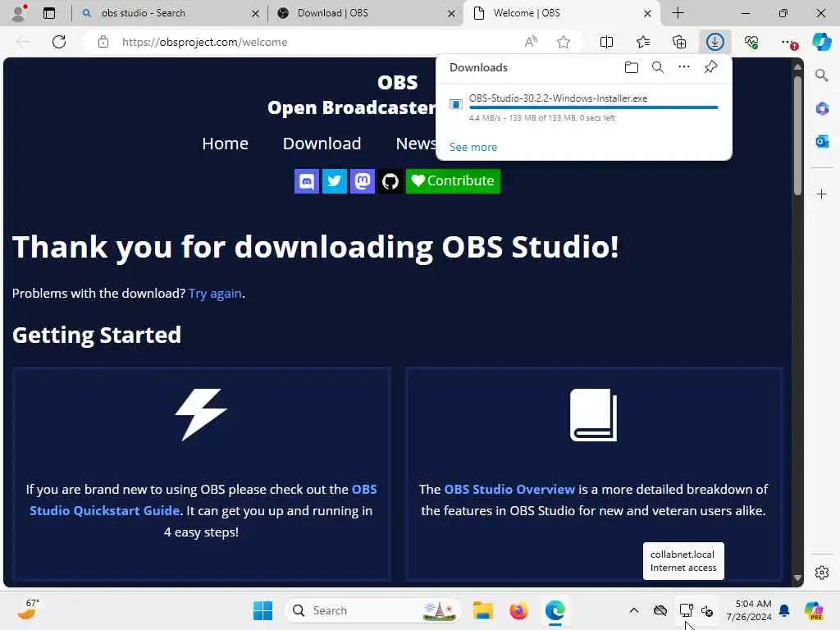
Task: Open more options in Downloads panel
Action: click(x=684, y=67)
